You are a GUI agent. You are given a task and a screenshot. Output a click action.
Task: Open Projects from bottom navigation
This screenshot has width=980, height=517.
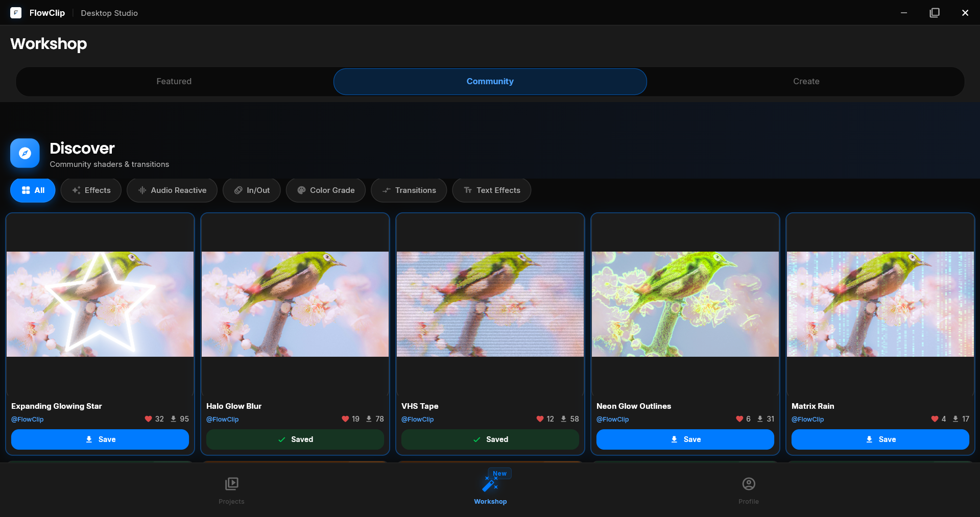pyautogui.click(x=231, y=490)
